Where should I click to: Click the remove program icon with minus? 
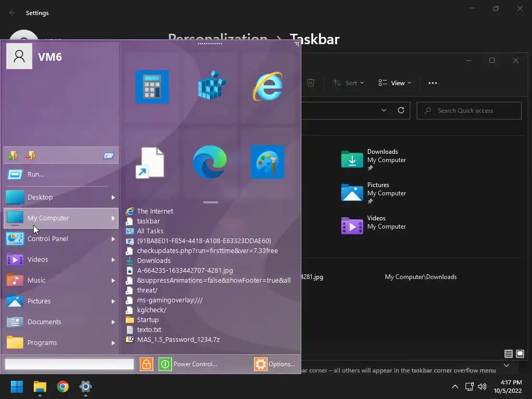tap(31, 155)
